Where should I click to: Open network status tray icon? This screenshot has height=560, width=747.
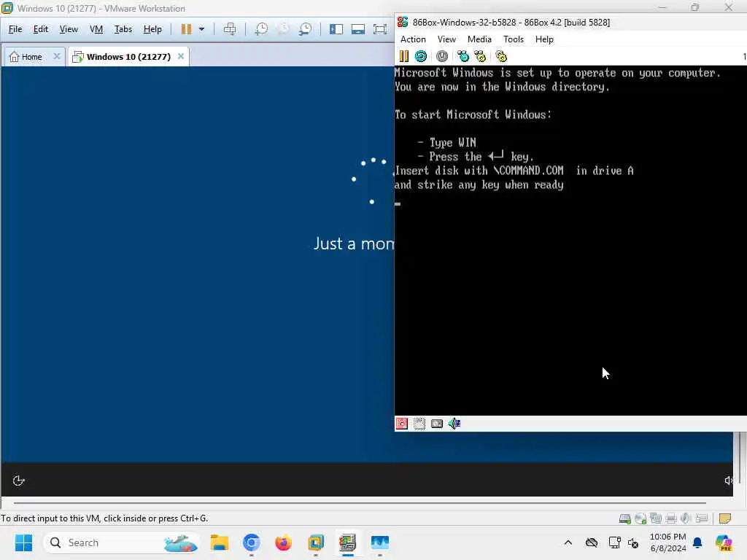pos(614,542)
